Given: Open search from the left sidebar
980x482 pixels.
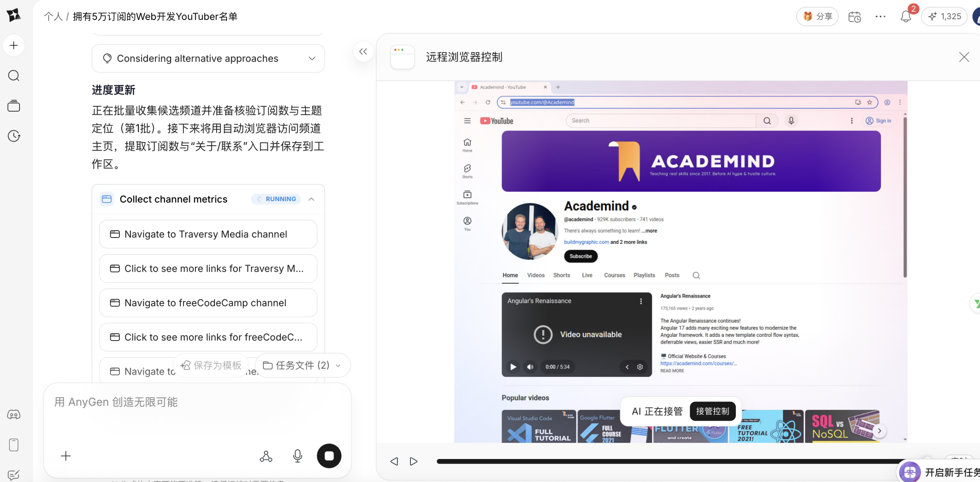Looking at the screenshot, I should pos(14,75).
